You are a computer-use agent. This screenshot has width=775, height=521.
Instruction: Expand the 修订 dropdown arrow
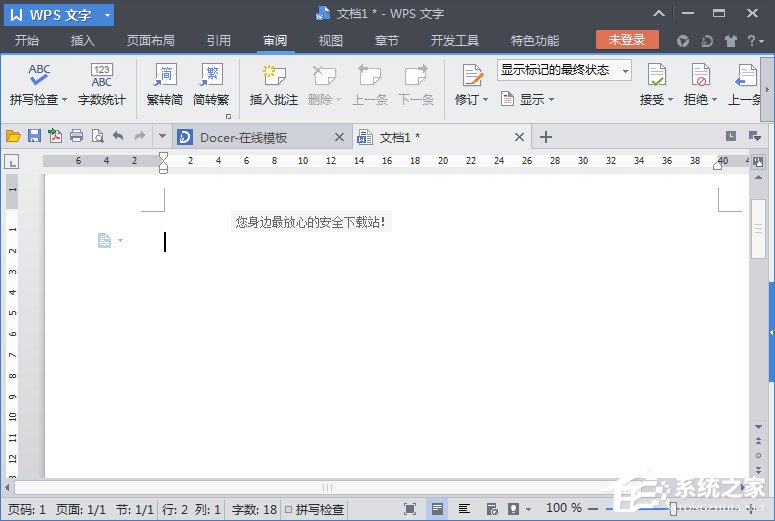click(486, 100)
